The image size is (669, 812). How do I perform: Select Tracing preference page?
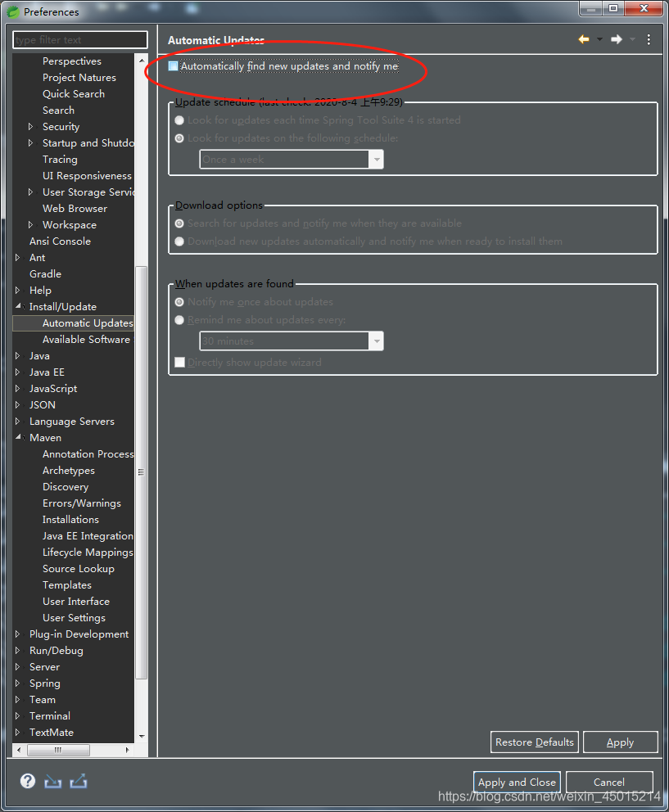coord(60,160)
